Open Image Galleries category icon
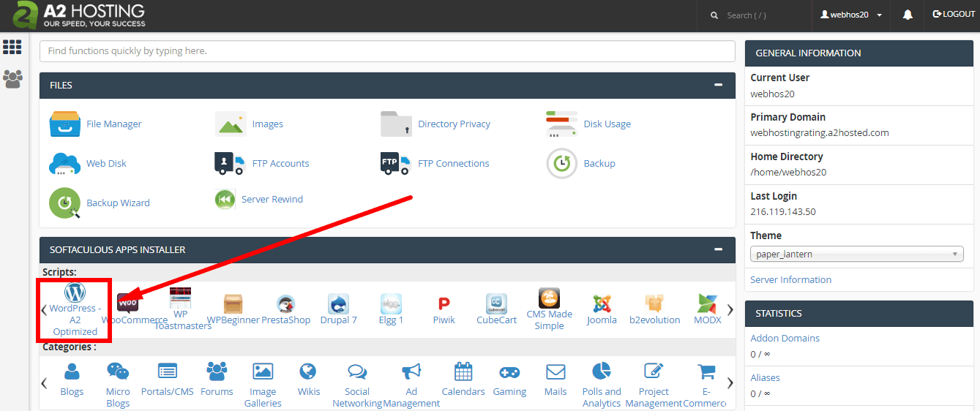 263,372
